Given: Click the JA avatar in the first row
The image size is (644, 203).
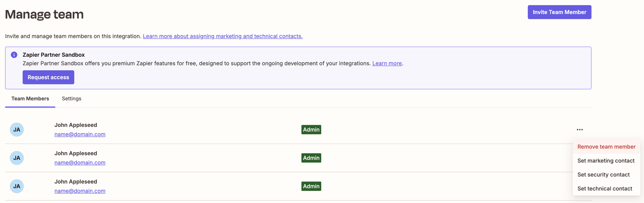Looking at the screenshot, I should [x=17, y=130].
